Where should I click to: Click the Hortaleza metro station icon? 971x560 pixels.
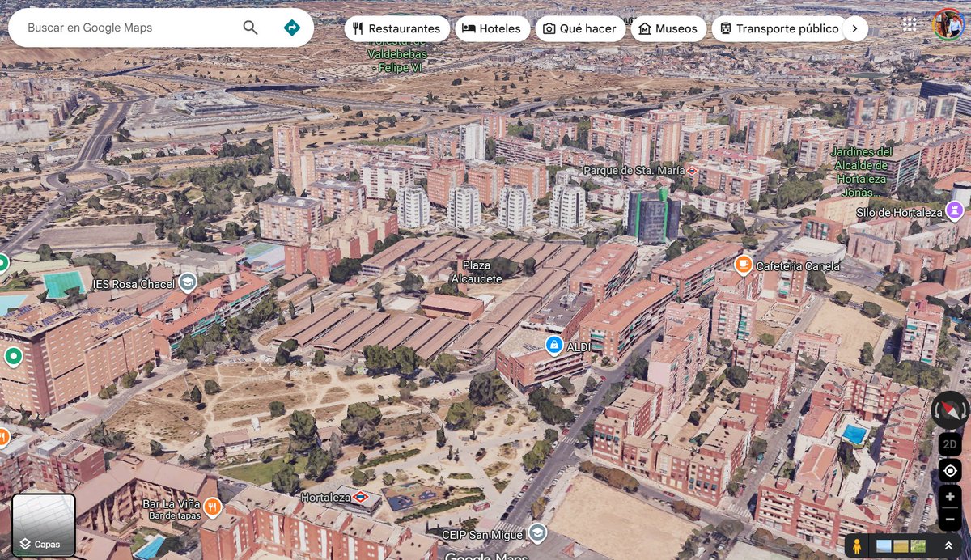(x=361, y=497)
